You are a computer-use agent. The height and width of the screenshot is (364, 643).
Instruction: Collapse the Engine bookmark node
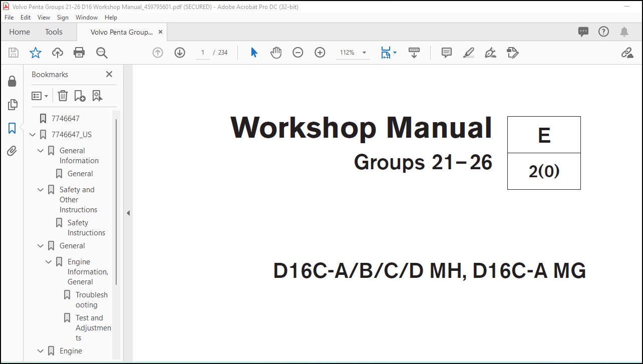[x=41, y=351]
